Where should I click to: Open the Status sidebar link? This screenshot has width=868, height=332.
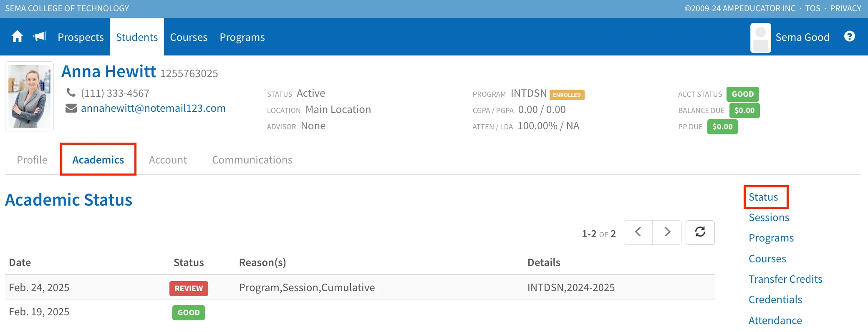[763, 197]
